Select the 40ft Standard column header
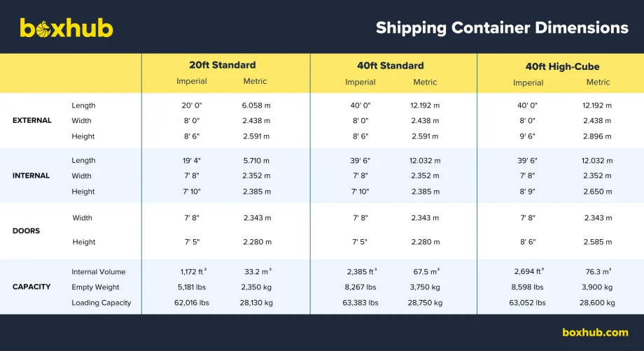The width and height of the screenshot is (644, 351). click(x=390, y=66)
